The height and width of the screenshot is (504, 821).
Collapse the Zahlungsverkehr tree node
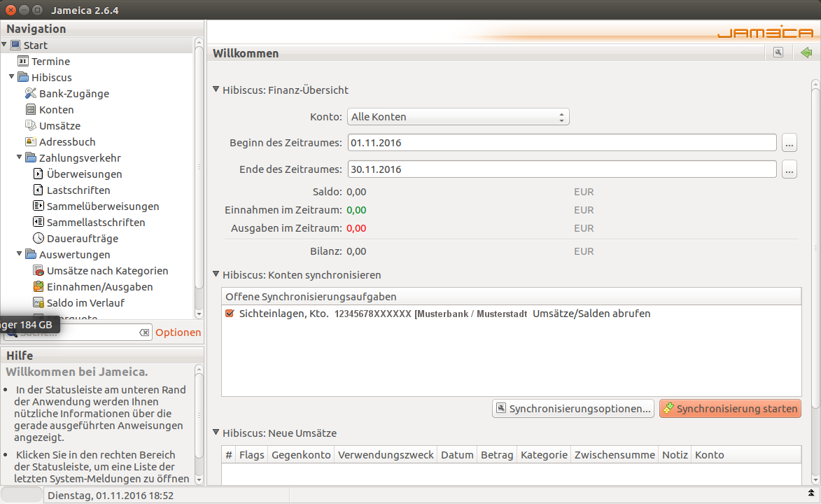(x=20, y=157)
